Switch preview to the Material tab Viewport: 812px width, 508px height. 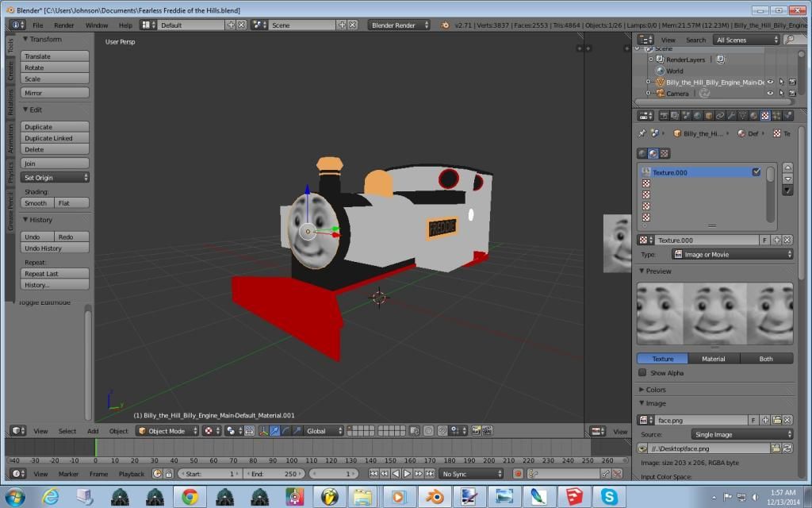point(714,358)
